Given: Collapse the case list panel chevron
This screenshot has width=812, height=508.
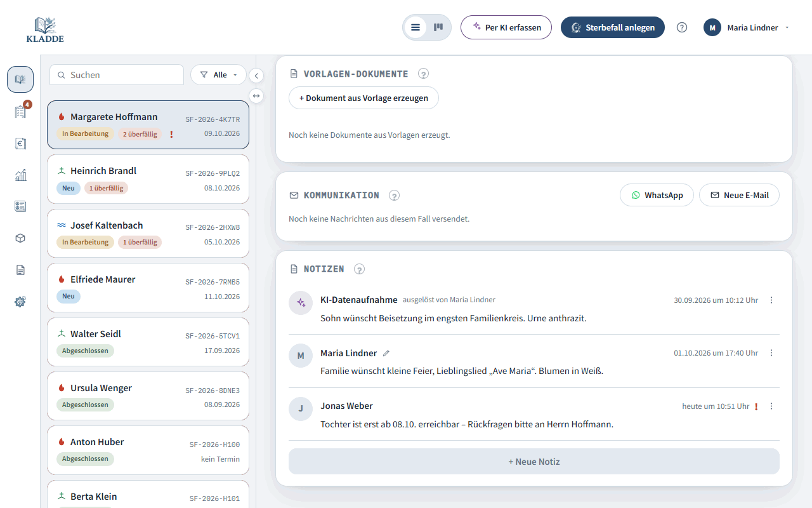Looking at the screenshot, I should click(x=256, y=76).
